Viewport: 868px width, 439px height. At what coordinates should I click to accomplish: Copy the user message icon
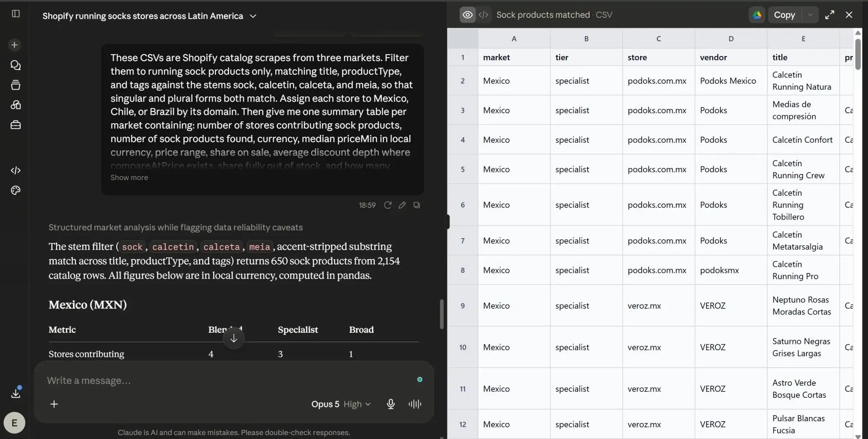point(417,205)
